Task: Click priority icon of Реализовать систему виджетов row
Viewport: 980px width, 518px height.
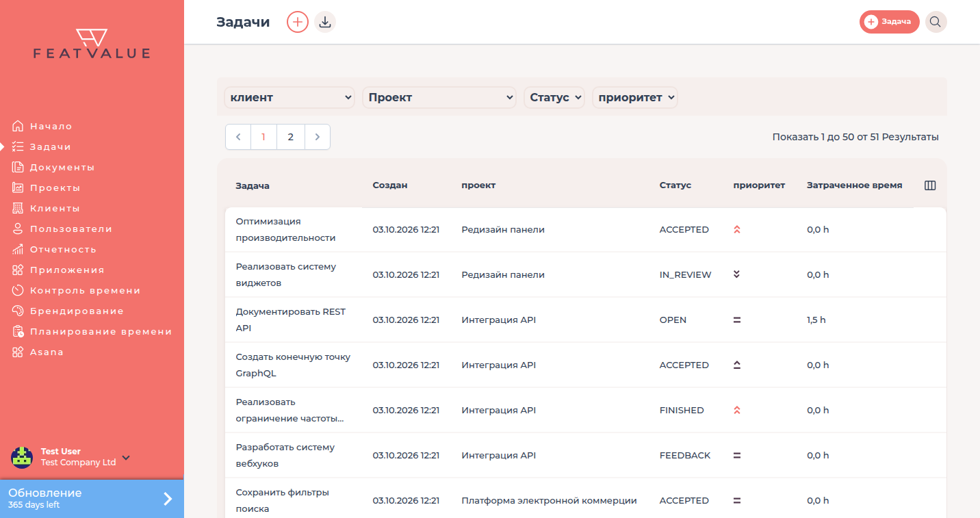Action: (737, 275)
